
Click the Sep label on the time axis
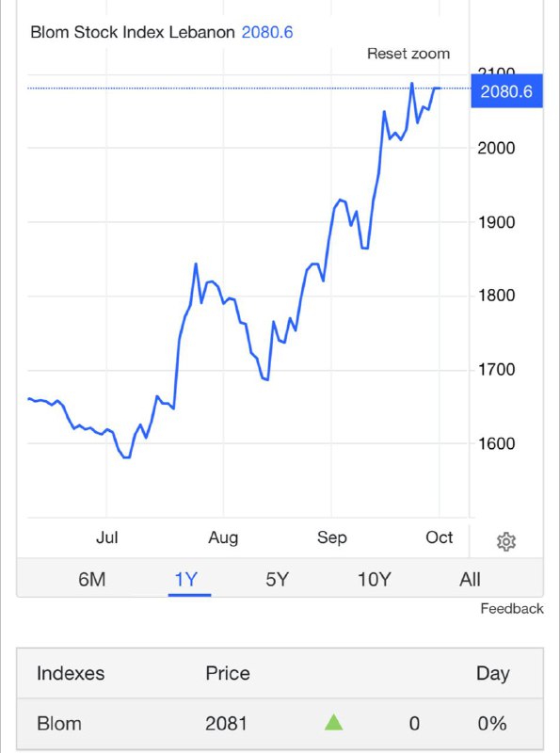pyautogui.click(x=331, y=537)
